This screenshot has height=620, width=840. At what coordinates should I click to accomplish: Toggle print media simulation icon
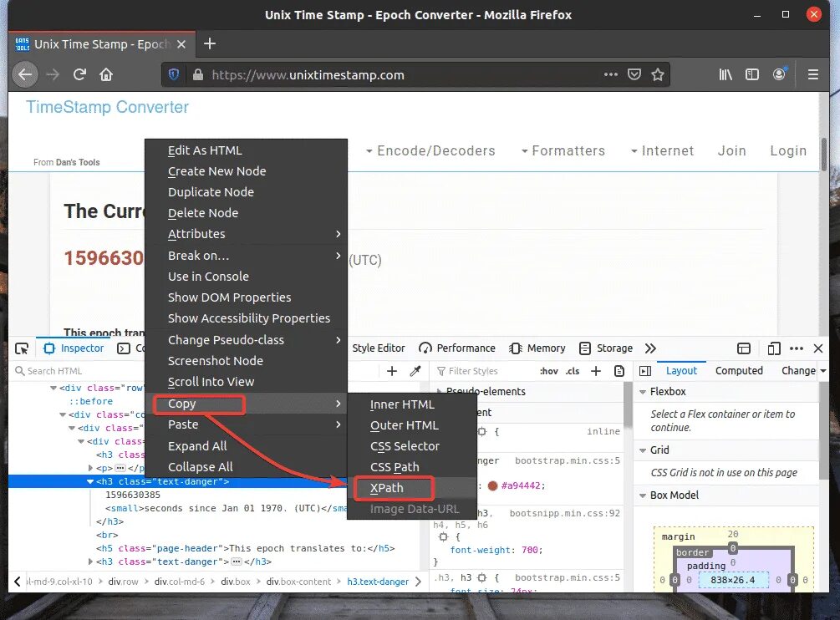[619, 371]
